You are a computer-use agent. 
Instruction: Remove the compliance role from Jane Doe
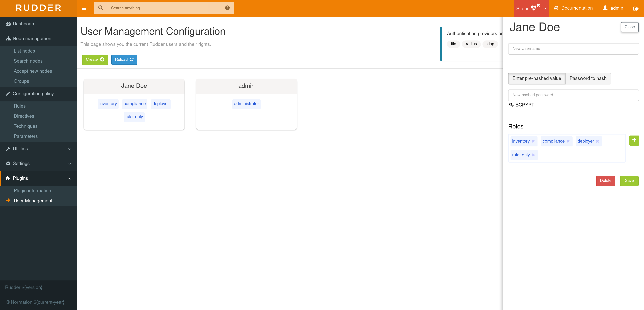click(x=568, y=141)
